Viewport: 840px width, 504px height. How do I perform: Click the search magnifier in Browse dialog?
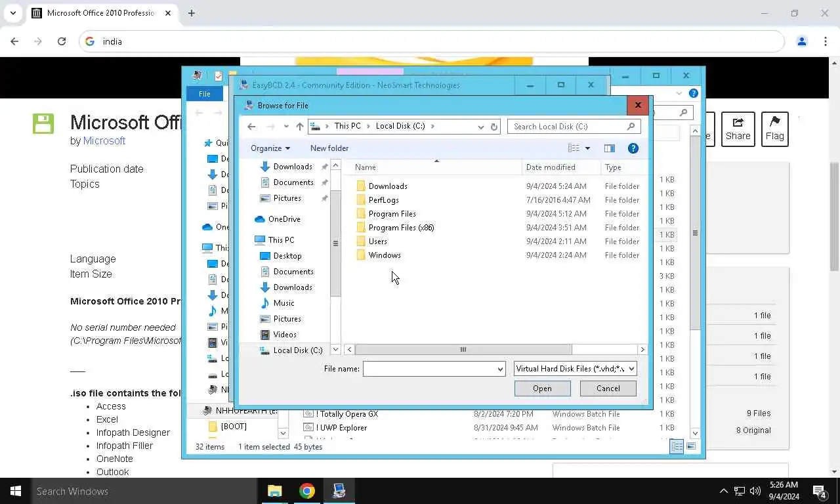tap(631, 127)
